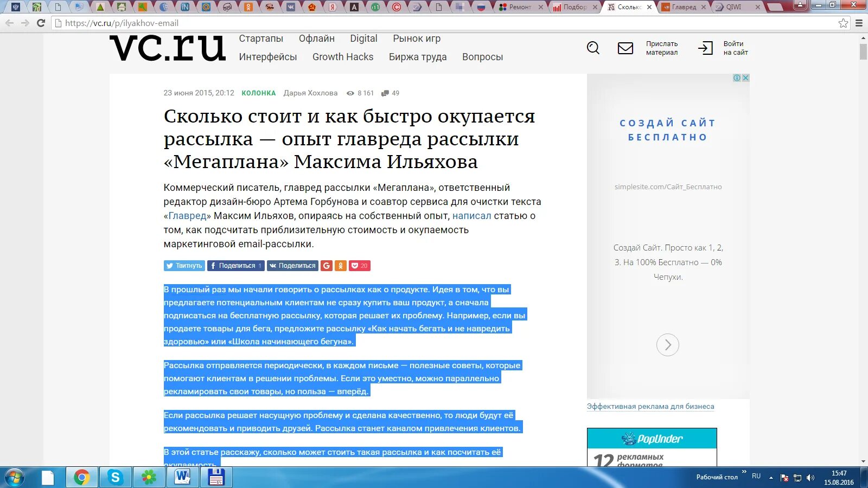Open the Рынок игр section
Image resolution: width=868 pixels, height=488 pixels.
pos(417,38)
